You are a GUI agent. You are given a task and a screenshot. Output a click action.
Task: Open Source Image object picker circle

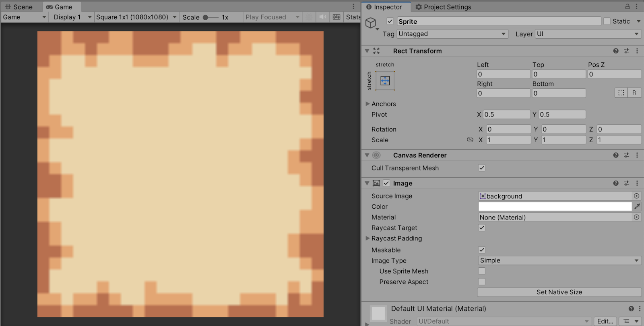click(636, 196)
